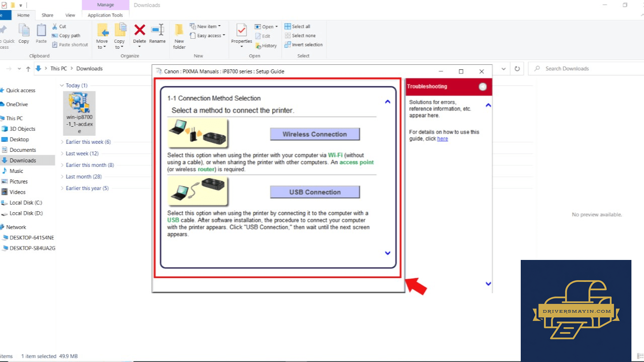This screenshot has height=362, width=644.
Task: Click the up chevron in the setup guide page
Action: click(387, 102)
